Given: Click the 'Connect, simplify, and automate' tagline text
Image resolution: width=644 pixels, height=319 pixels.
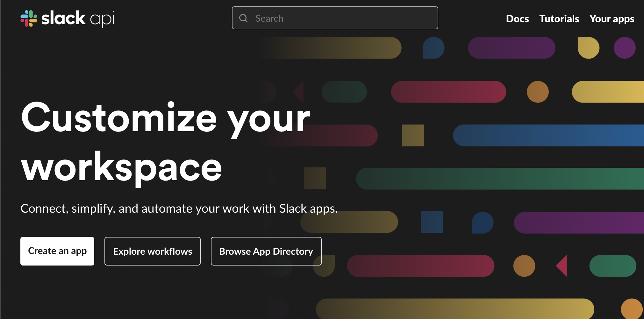Looking at the screenshot, I should coord(179,209).
